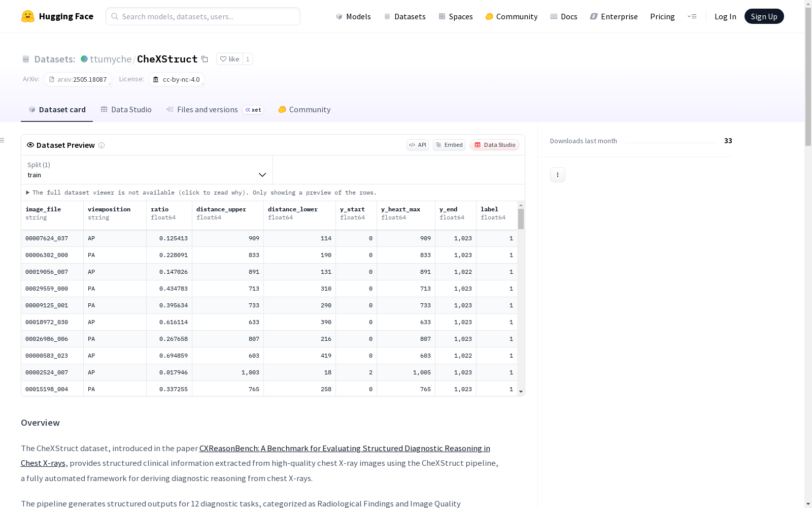
Task: Click the Downloads last month count 33
Action: point(728,141)
